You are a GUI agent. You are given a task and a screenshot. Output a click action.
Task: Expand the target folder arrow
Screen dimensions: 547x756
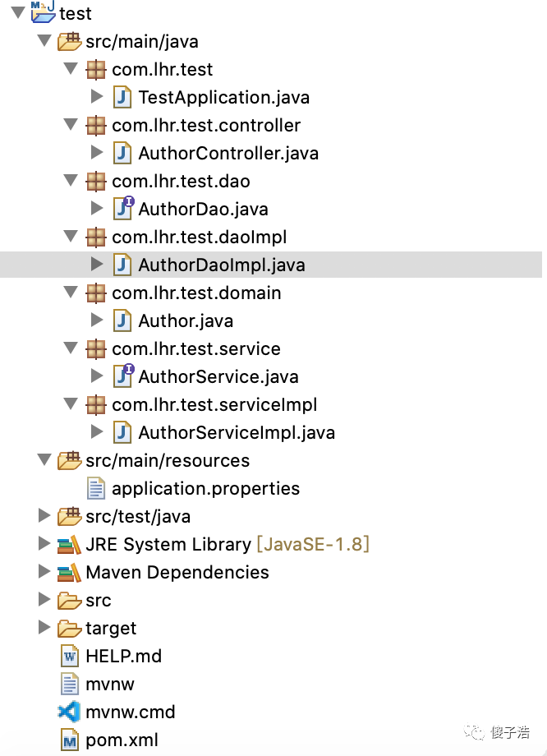pyautogui.click(x=44, y=627)
